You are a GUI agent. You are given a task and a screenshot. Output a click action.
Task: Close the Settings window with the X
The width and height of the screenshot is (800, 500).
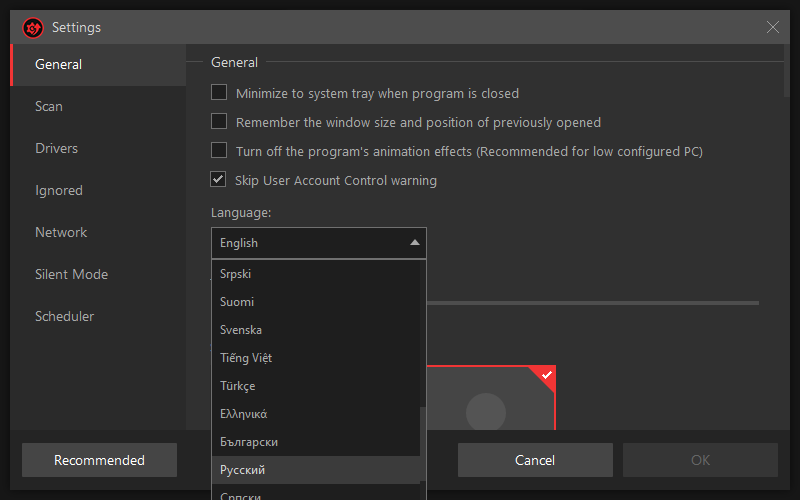pyautogui.click(x=772, y=27)
